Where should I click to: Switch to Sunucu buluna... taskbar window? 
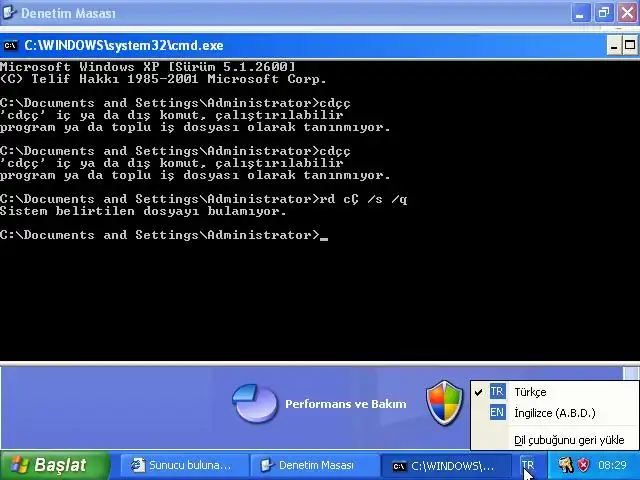click(x=184, y=465)
